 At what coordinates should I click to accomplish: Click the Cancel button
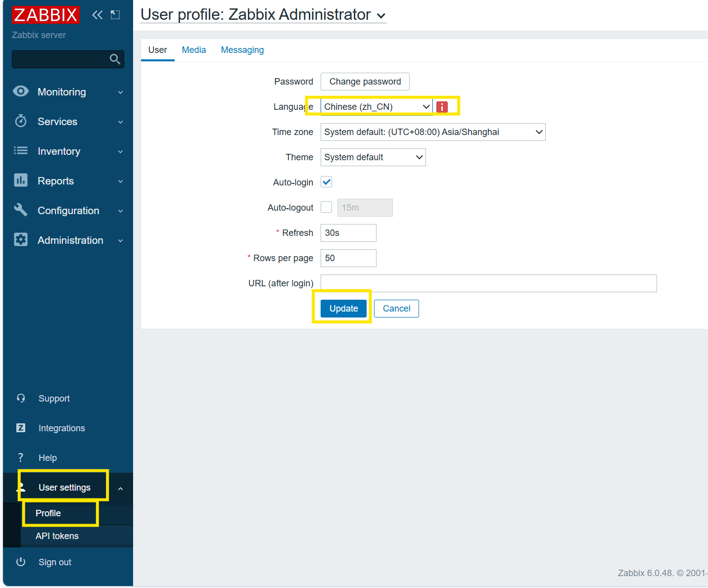pyautogui.click(x=397, y=309)
